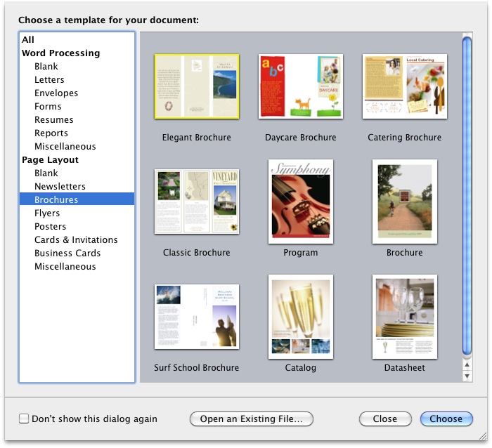Select the Flyers category
The width and height of the screenshot is (492, 448).
(x=77, y=213)
